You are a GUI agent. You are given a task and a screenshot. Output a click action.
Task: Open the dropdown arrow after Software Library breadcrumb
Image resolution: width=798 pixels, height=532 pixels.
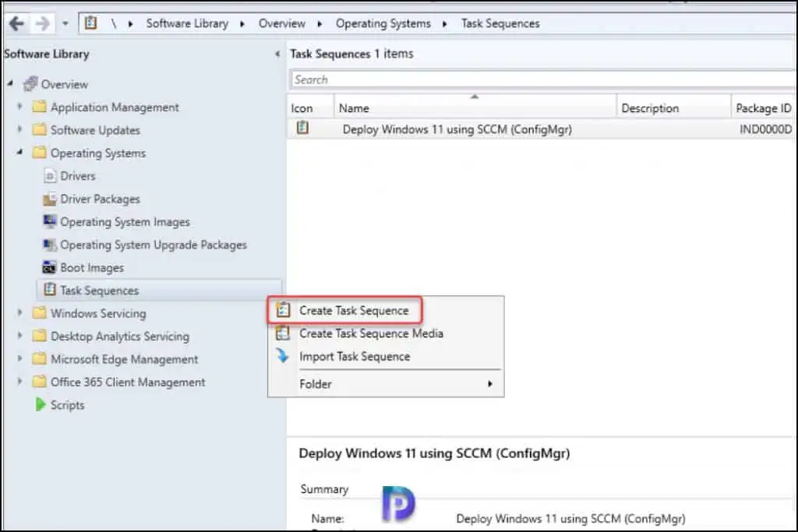point(242,24)
